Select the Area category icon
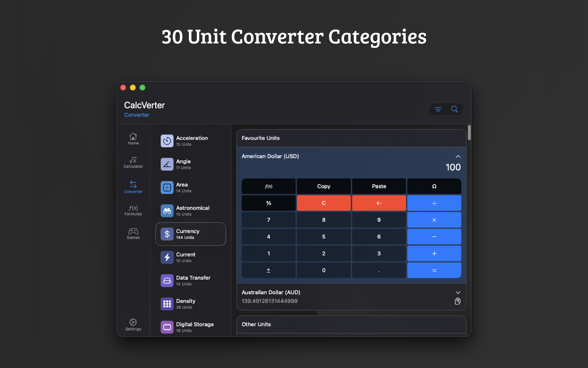The height and width of the screenshot is (368, 588). point(167,187)
